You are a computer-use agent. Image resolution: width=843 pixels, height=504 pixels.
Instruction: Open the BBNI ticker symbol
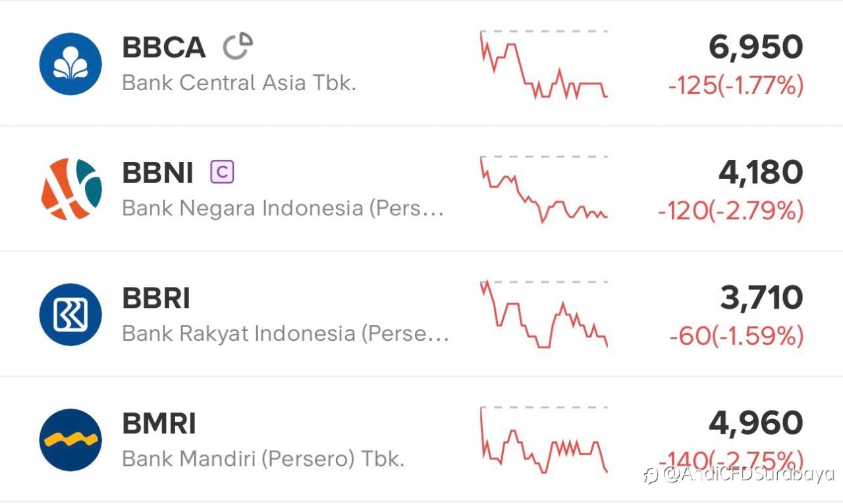click(158, 173)
